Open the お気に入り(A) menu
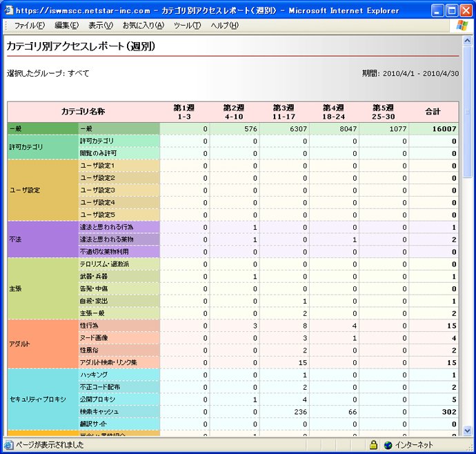The height and width of the screenshot is (454, 476). [x=143, y=26]
